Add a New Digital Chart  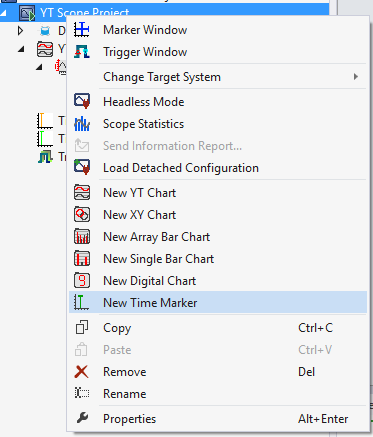(x=218, y=280)
